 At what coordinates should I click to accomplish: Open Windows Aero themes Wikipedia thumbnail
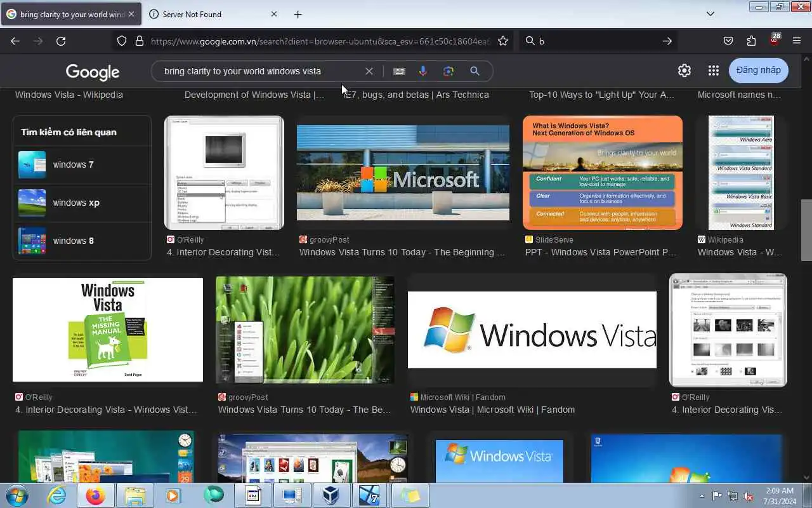pyautogui.click(x=741, y=173)
